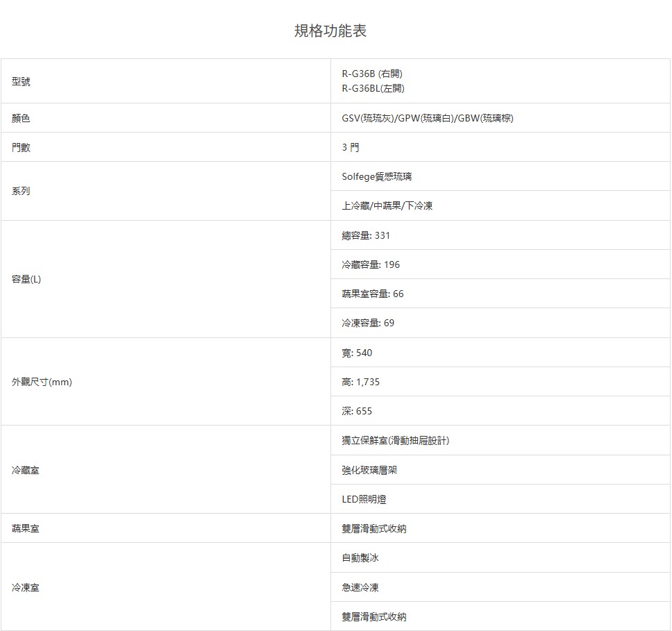Click the GSV/GPW/GBW color options text
Viewport: 672px width, 631px height.
pyautogui.click(x=428, y=118)
